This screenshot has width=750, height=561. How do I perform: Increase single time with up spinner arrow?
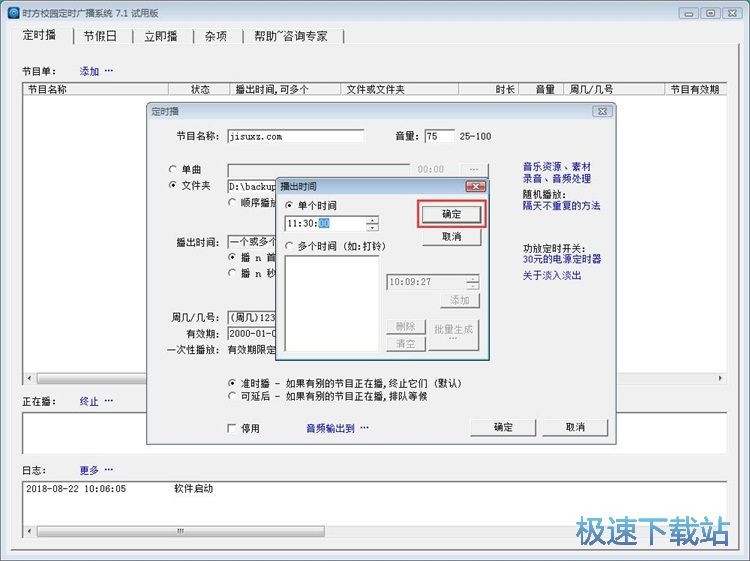click(373, 220)
